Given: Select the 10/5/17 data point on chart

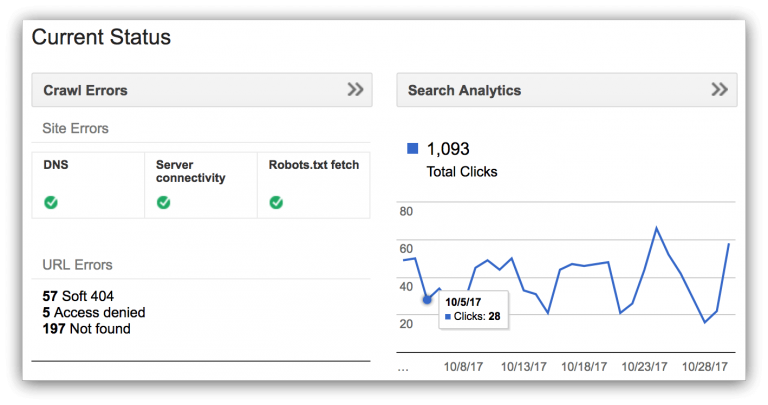Looking at the screenshot, I should point(427,299).
